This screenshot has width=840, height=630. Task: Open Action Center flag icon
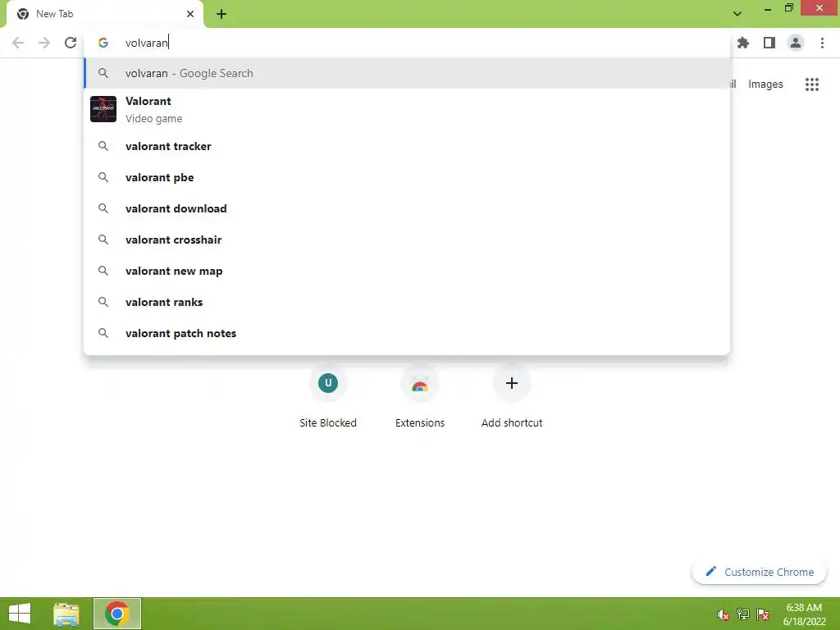pos(763,614)
